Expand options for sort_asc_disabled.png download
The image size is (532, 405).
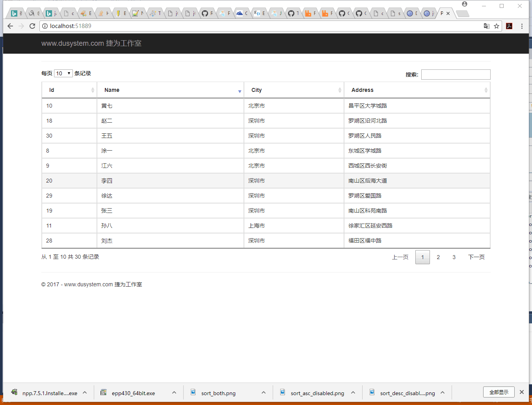[x=353, y=393]
